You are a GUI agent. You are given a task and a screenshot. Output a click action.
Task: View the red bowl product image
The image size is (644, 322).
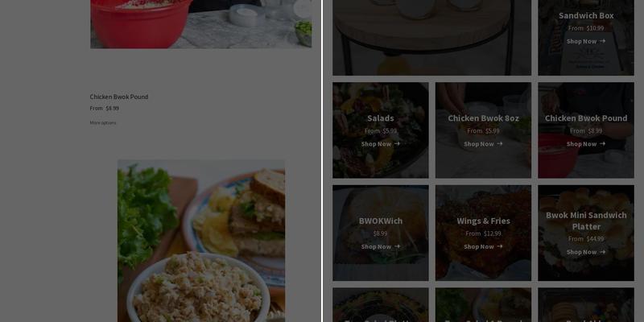coord(200,24)
